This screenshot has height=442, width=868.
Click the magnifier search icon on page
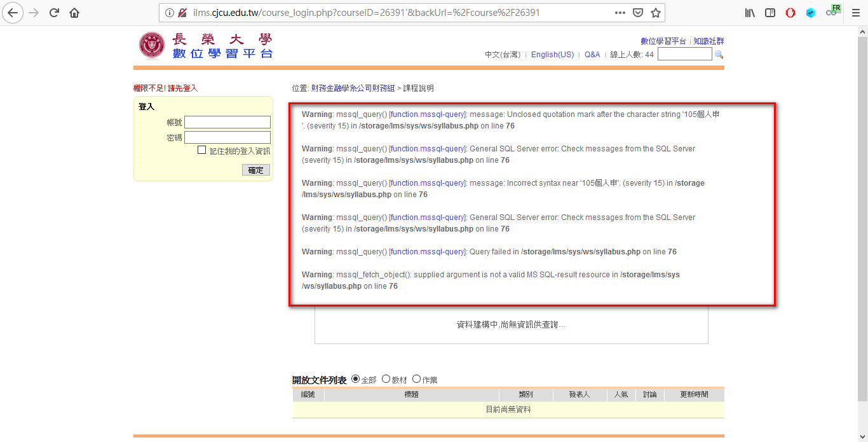[x=719, y=55]
